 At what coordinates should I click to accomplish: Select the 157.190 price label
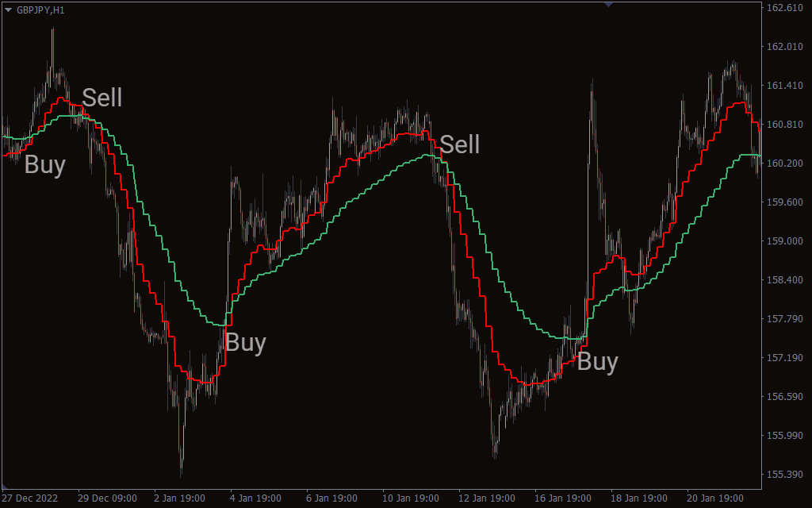coord(784,358)
